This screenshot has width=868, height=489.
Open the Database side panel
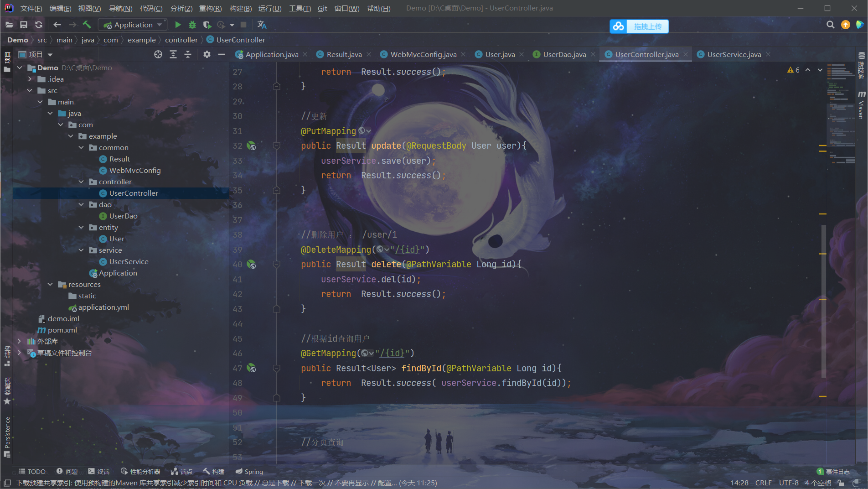pyautogui.click(x=861, y=65)
